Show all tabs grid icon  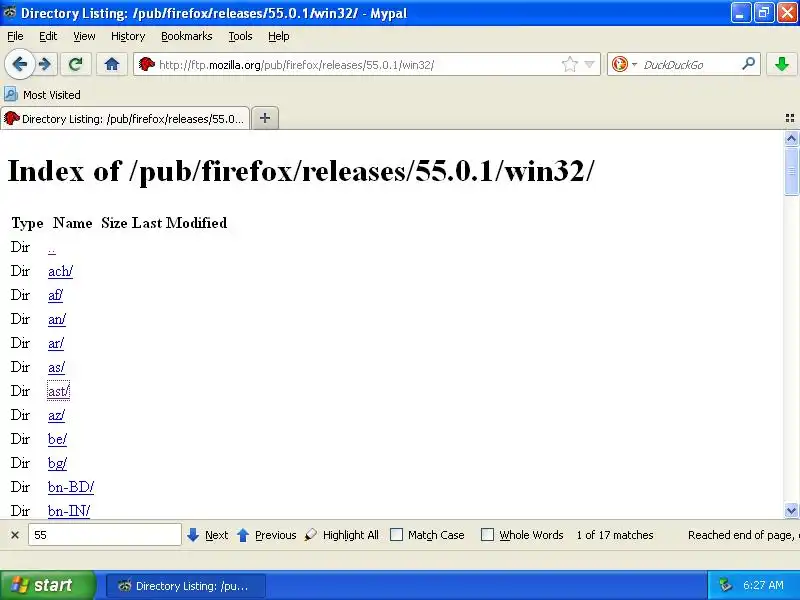(790, 118)
